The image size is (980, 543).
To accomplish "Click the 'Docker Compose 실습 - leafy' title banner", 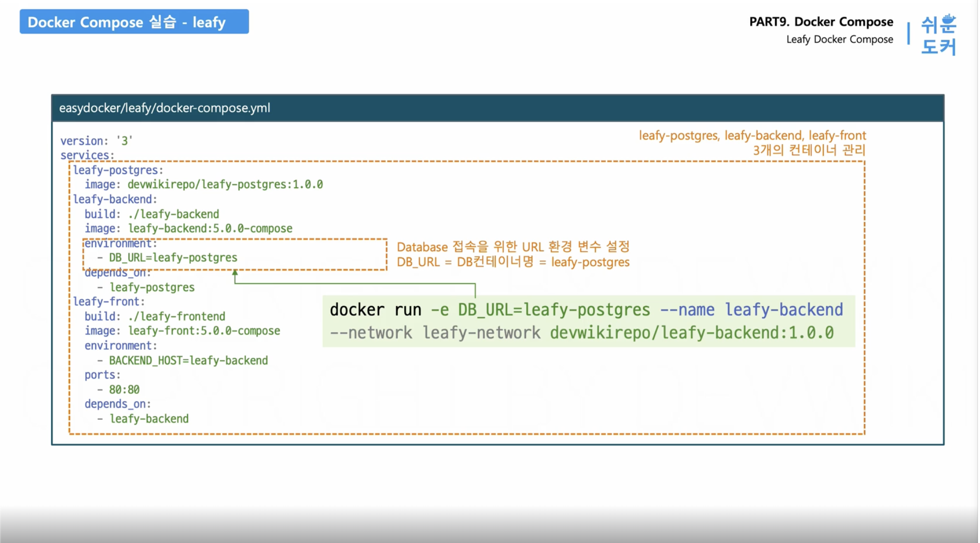I will coord(134,22).
